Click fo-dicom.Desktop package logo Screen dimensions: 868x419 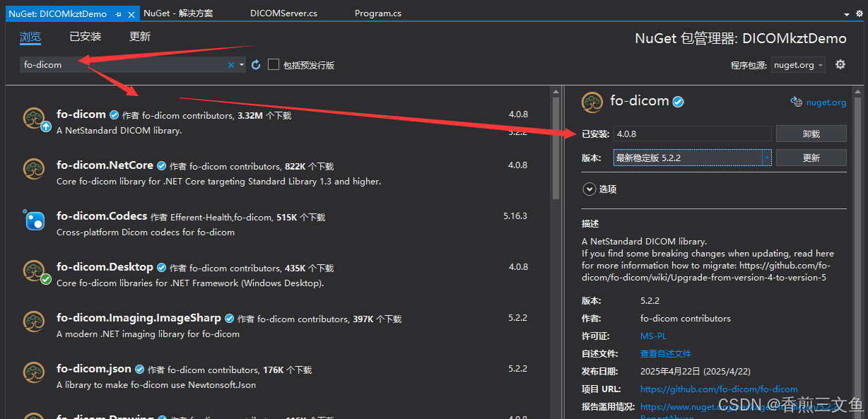pos(34,271)
